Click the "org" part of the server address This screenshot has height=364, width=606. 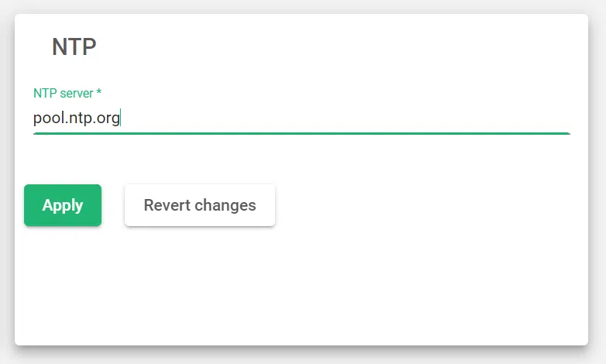pyautogui.click(x=108, y=119)
